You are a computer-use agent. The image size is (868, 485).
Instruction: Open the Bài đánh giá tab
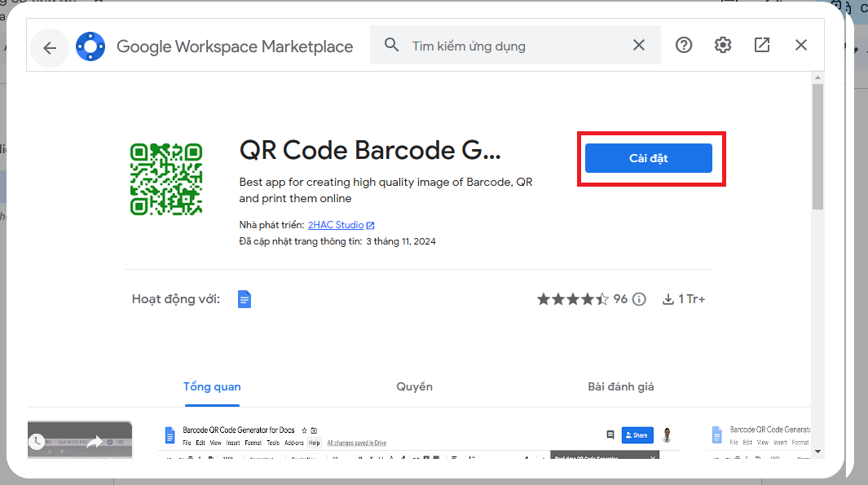click(x=620, y=386)
